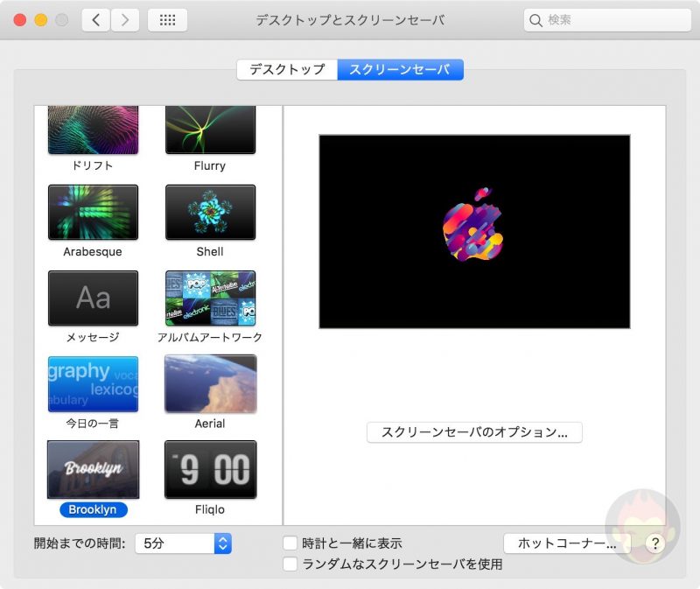The height and width of the screenshot is (589, 700).
Task: Switch to the スクリーンセーバ tab
Action: (x=402, y=68)
